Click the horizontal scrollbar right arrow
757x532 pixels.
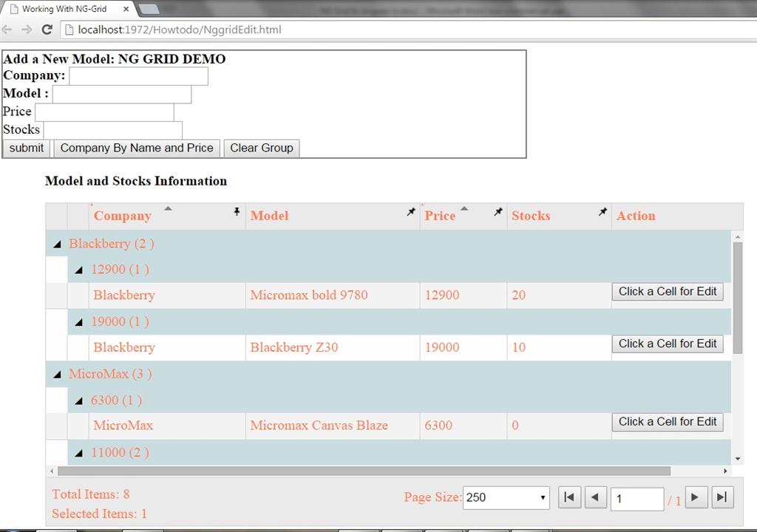tap(725, 471)
